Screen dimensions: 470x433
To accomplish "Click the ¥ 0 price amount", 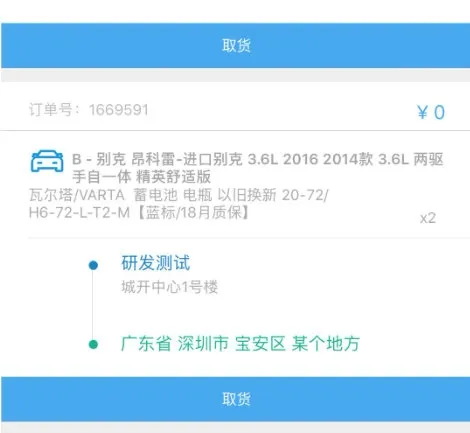I will coord(431,112).
